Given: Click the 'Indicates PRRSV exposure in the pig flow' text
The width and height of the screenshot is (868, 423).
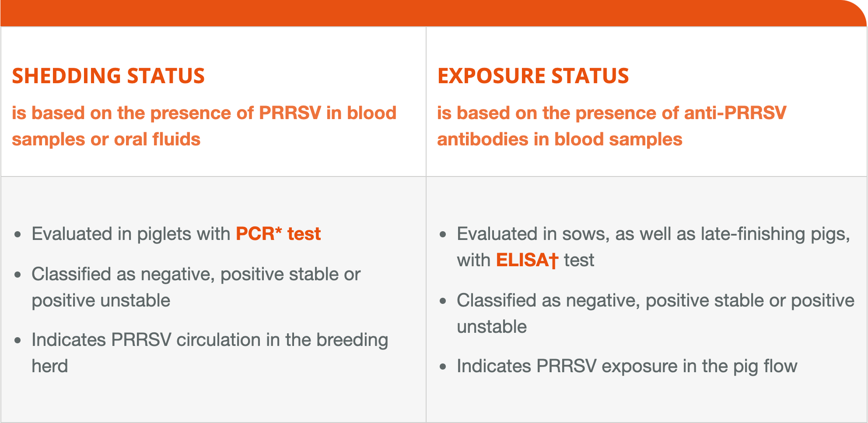Looking at the screenshot, I should coord(626,366).
